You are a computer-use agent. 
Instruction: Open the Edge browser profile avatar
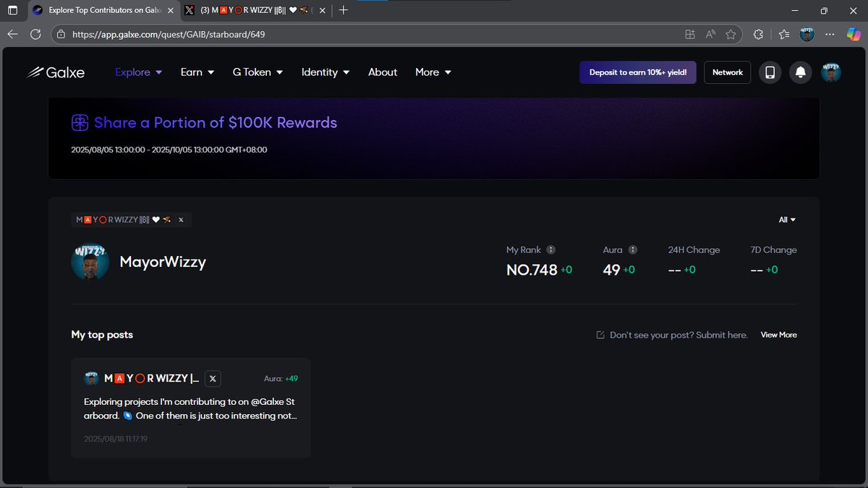pyautogui.click(x=807, y=34)
